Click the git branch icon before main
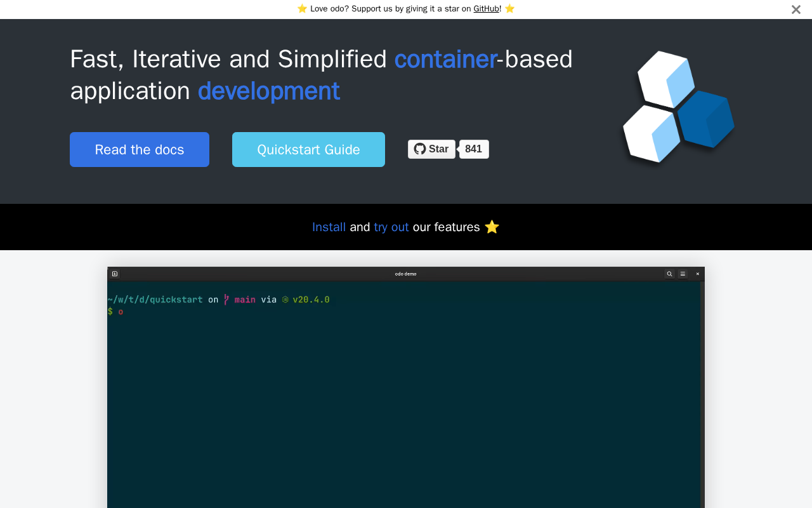Screen dimensions: 812x508 coord(226,300)
